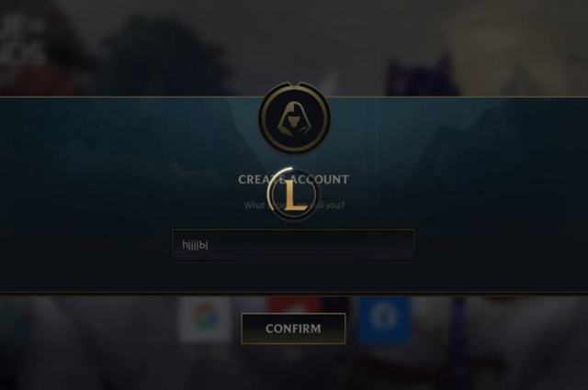Image resolution: width=588 pixels, height=390 pixels.
Task: Focus the name field containing hjjjjbj
Action: [x=293, y=244]
